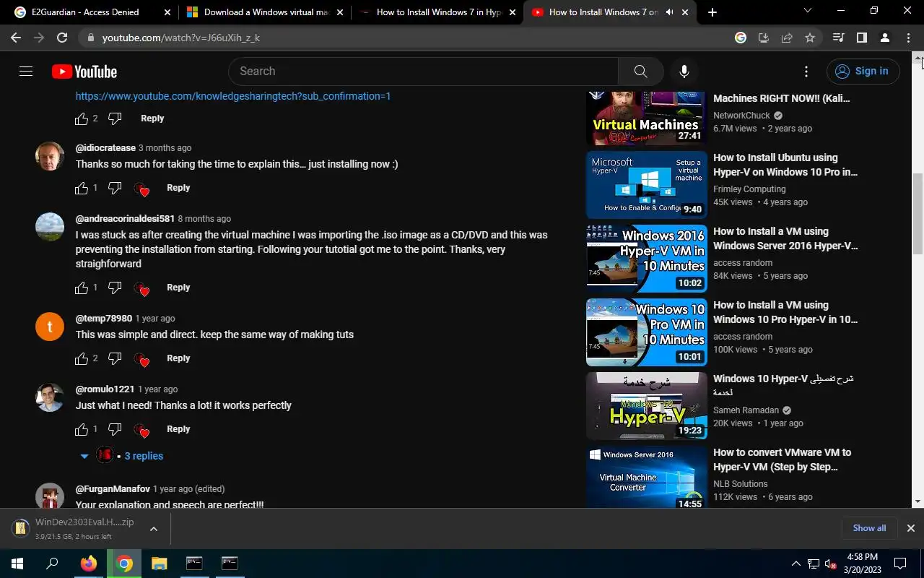Open the NetworkChuck channel name
The width and height of the screenshot is (924, 578).
[741, 116]
